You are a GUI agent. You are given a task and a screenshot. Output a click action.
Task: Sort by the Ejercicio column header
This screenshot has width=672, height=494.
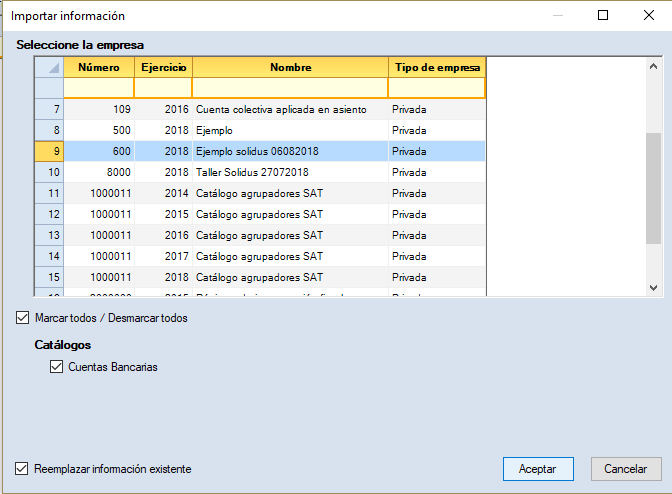[x=162, y=67]
